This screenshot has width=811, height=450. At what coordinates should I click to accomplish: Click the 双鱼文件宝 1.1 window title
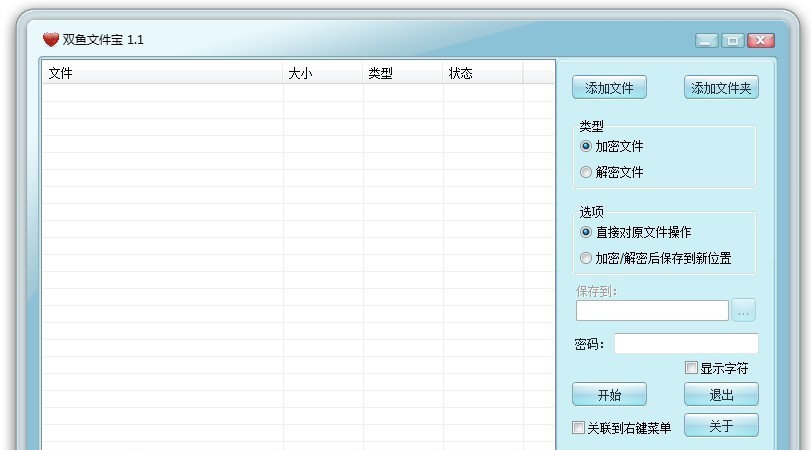click(103, 40)
